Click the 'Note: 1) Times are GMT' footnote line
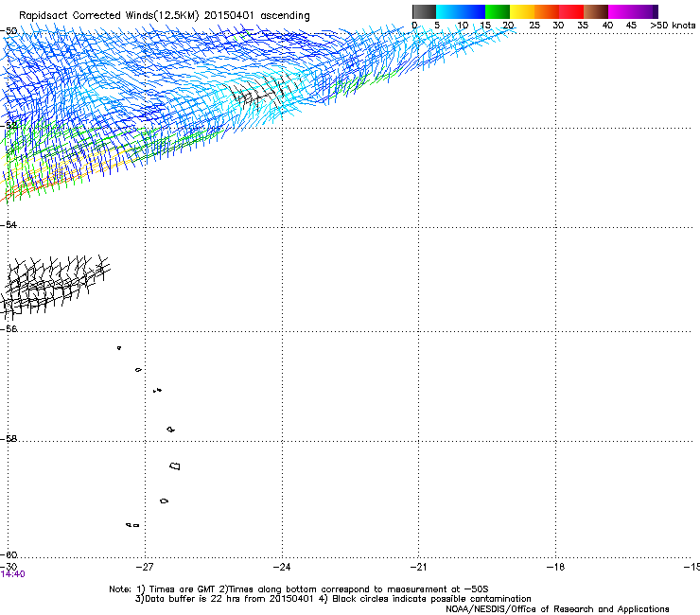The width and height of the screenshot is (700, 615). click(x=299, y=589)
